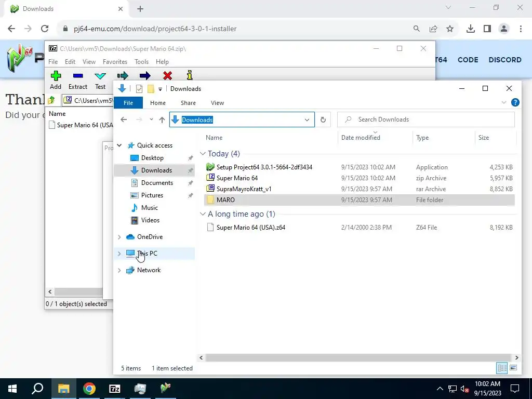The image size is (532, 399).
Task: Collapse the A long time ago group
Action: (x=203, y=214)
